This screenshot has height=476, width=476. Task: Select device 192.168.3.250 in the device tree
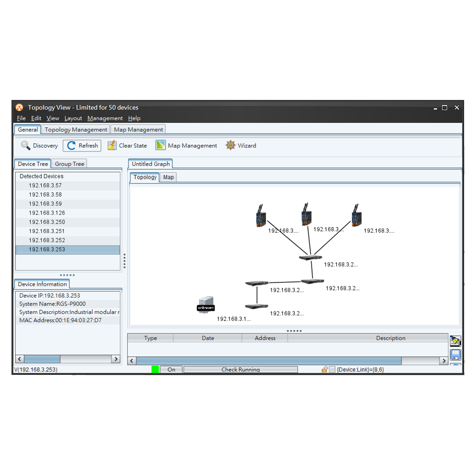click(x=68, y=222)
